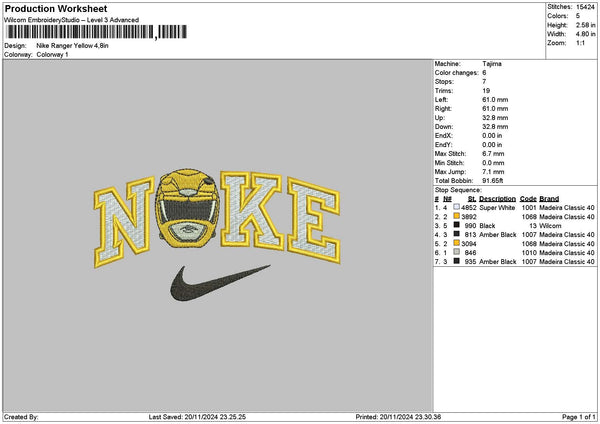Click the Right value 61.0 mm

click(x=495, y=109)
